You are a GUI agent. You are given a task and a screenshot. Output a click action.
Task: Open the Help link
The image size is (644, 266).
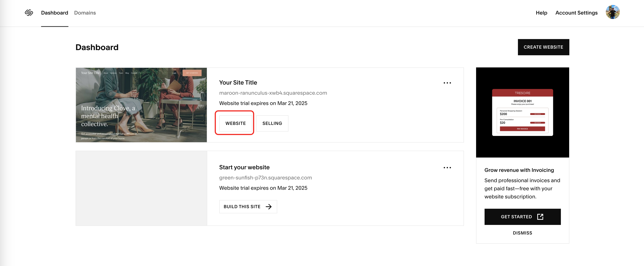[541, 13]
